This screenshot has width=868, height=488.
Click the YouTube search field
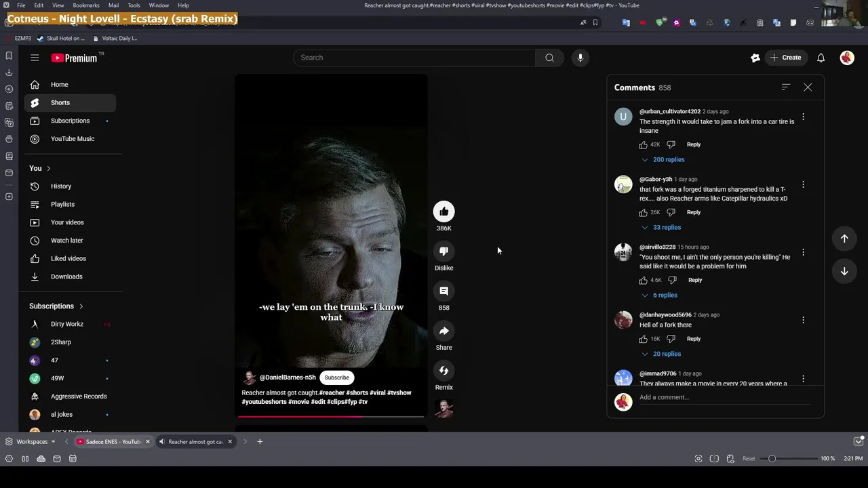tap(414, 58)
